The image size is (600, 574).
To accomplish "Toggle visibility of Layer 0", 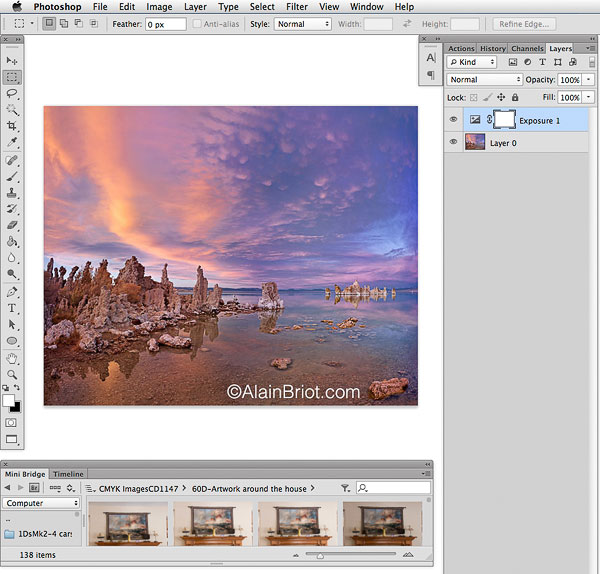I will pos(453,142).
